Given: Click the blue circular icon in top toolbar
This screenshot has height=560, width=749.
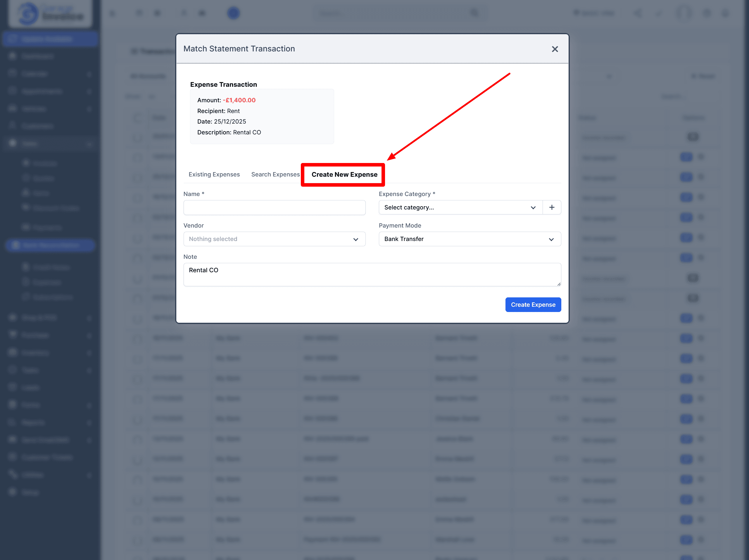Looking at the screenshot, I should [x=233, y=13].
